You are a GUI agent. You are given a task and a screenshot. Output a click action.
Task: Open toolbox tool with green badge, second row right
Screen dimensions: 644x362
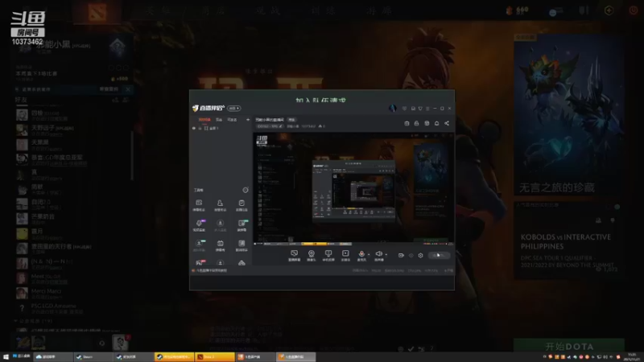tap(242, 225)
